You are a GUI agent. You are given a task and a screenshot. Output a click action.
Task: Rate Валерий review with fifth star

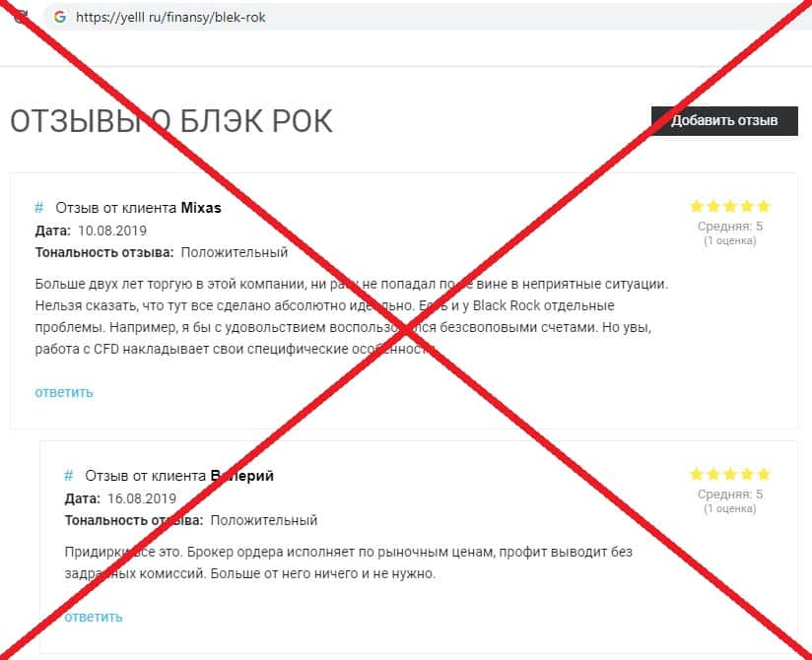(x=764, y=474)
